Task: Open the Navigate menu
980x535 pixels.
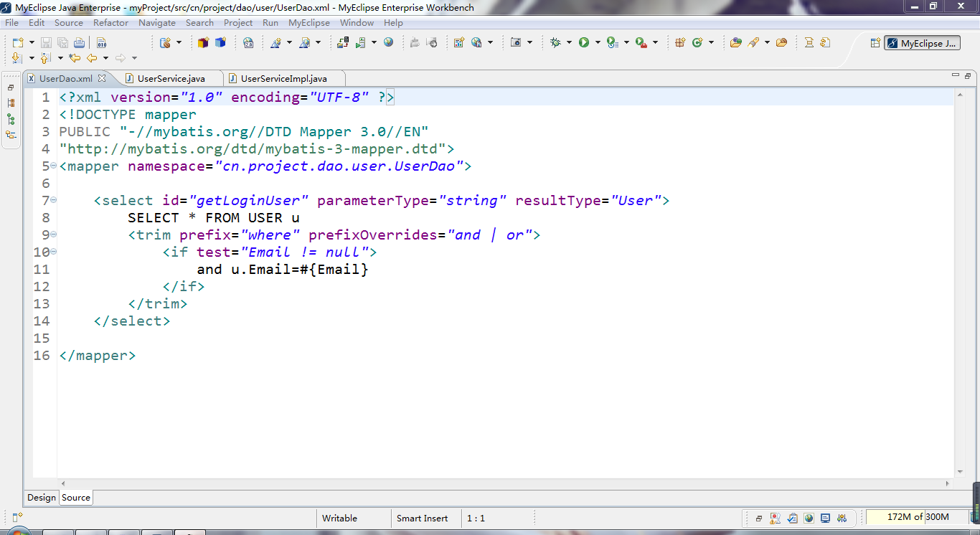Action: pos(157,22)
